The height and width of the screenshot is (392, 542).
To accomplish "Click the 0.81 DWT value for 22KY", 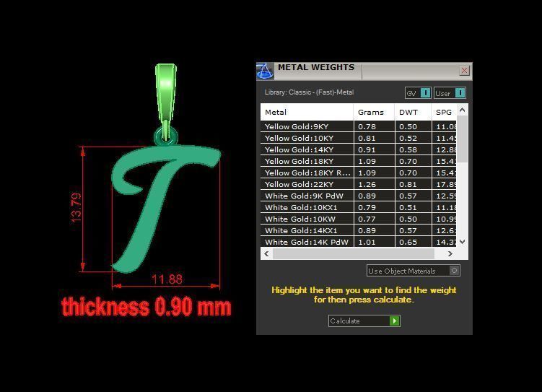I will click(x=408, y=185).
